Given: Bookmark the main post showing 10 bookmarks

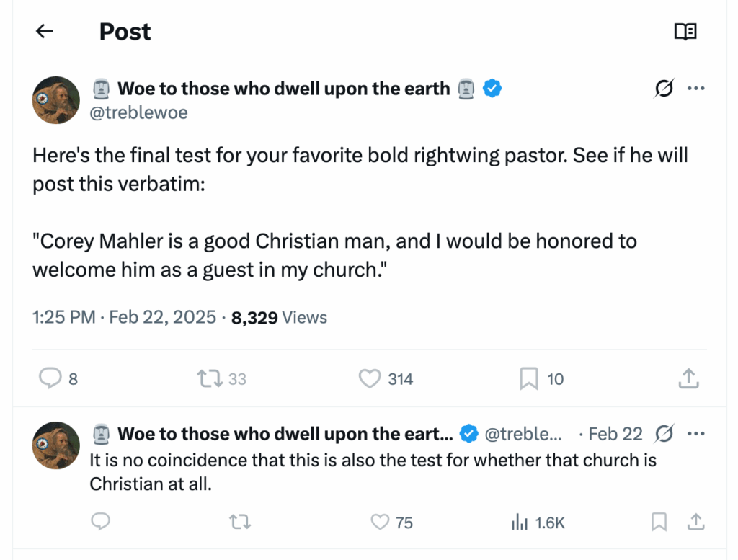Looking at the screenshot, I should (x=530, y=378).
